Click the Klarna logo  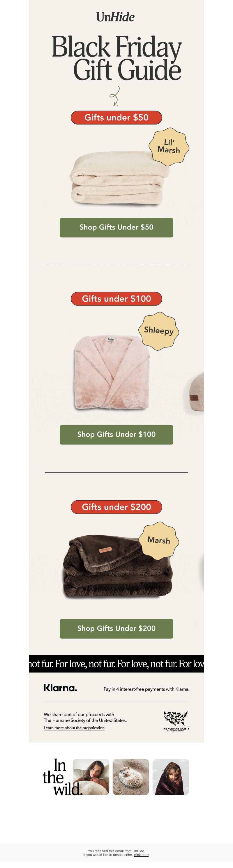[60, 688]
